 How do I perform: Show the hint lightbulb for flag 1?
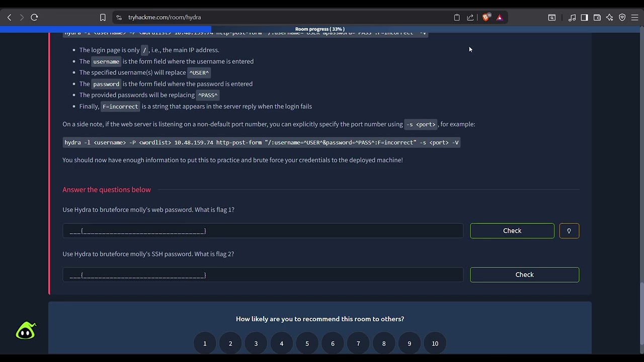click(569, 231)
